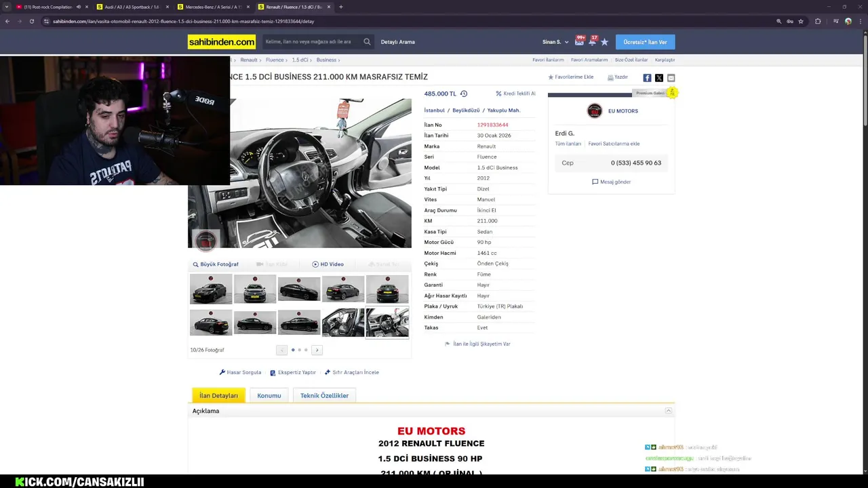Play the HD Video

tap(328, 264)
